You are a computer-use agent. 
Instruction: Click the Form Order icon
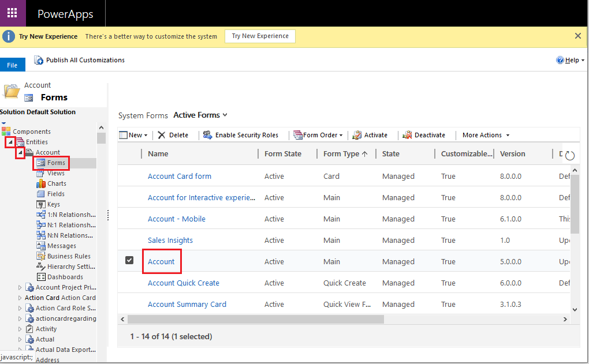(x=297, y=135)
